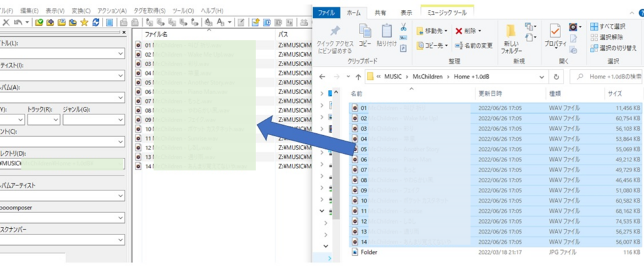Select the Folder JPG file in the list
The image size is (644, 274).
pyautogui.click(x=369, y=251)
